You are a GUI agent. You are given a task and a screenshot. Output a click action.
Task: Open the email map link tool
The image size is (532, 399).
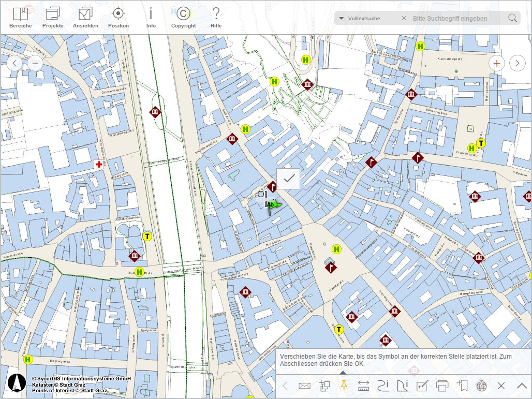pos(304,386)
